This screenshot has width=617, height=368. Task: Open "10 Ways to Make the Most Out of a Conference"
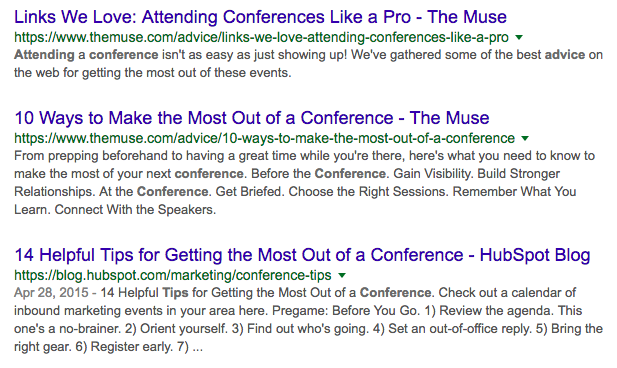(x=251, y=118)
